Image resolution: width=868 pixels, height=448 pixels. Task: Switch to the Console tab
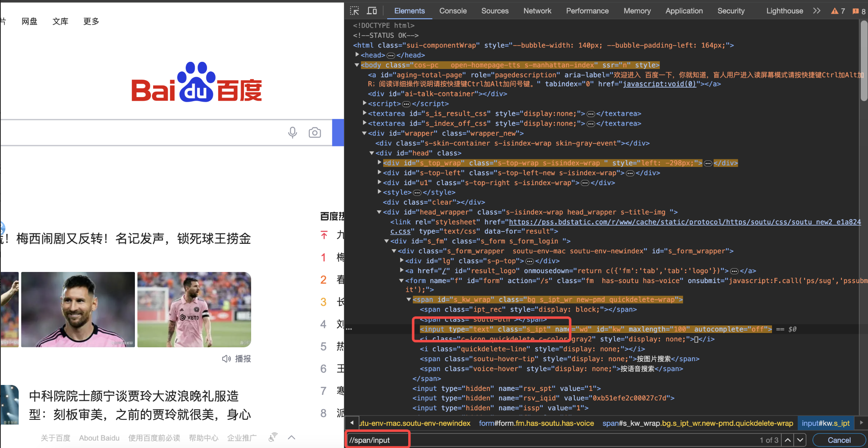pos(453,11)
